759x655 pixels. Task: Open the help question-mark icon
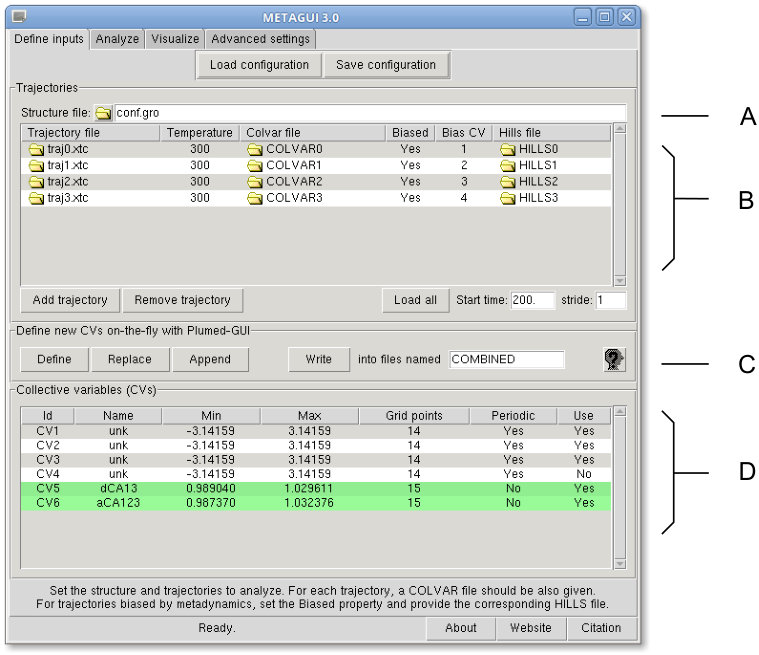point(614,360)
